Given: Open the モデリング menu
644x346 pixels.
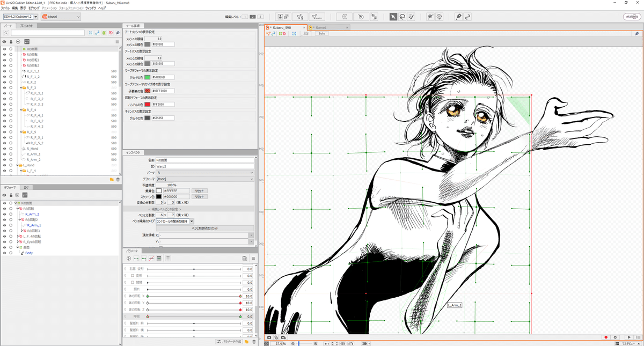Looking at the screenshot, I should [33, 9].
